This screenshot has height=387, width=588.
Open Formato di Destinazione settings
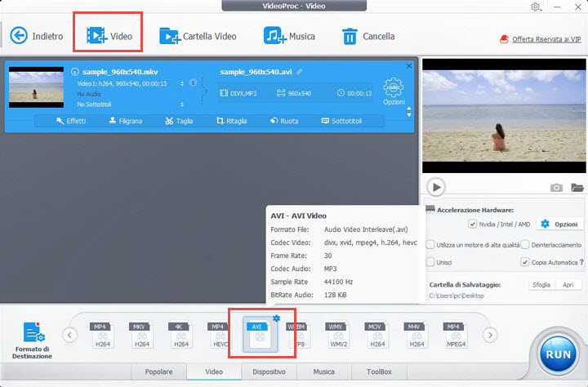(32, 340)
